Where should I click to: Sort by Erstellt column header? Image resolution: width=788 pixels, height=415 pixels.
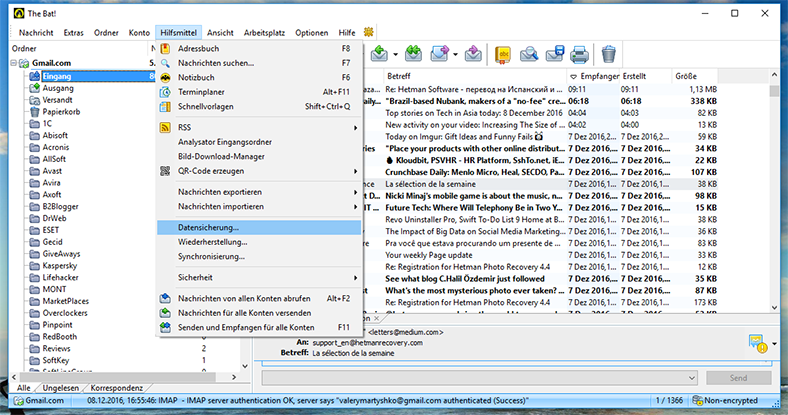[645, 76]
